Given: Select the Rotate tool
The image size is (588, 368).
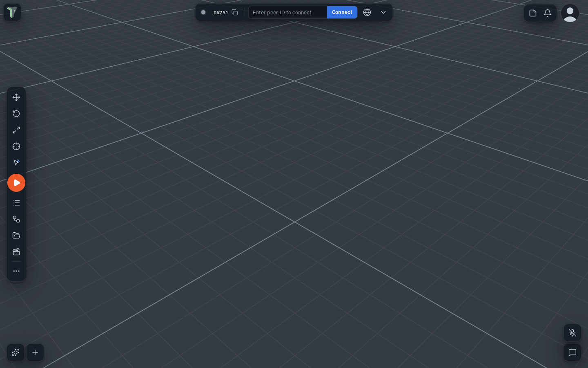Looking at the screenshot, I should (x=16, y=114).
